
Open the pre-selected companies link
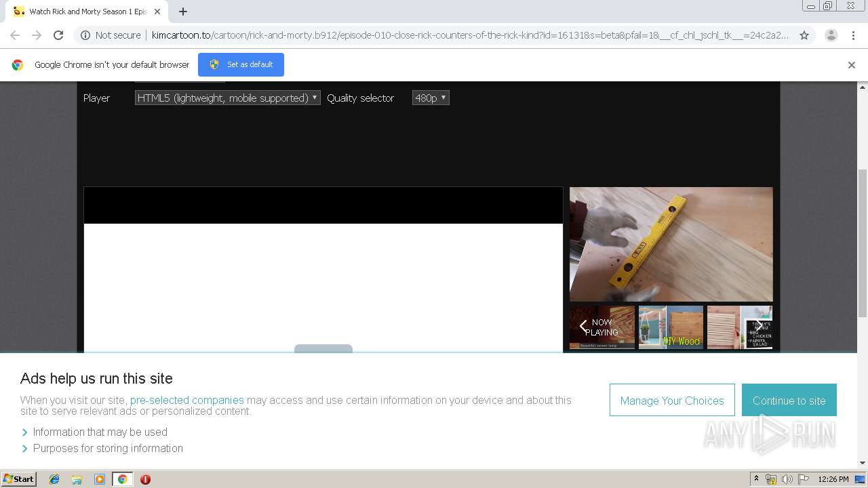tap(186, 400)
